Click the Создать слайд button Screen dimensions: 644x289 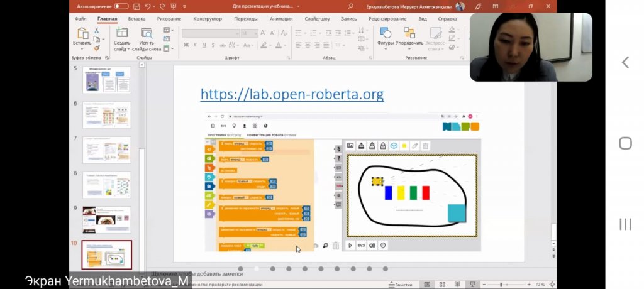point(121,40)
